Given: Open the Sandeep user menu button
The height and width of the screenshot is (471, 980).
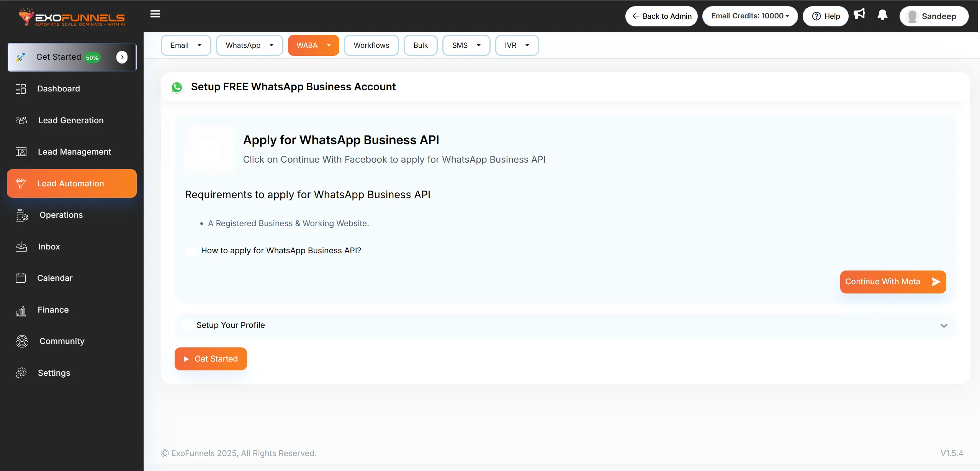Looking at the screenshot, I should 934,16.
